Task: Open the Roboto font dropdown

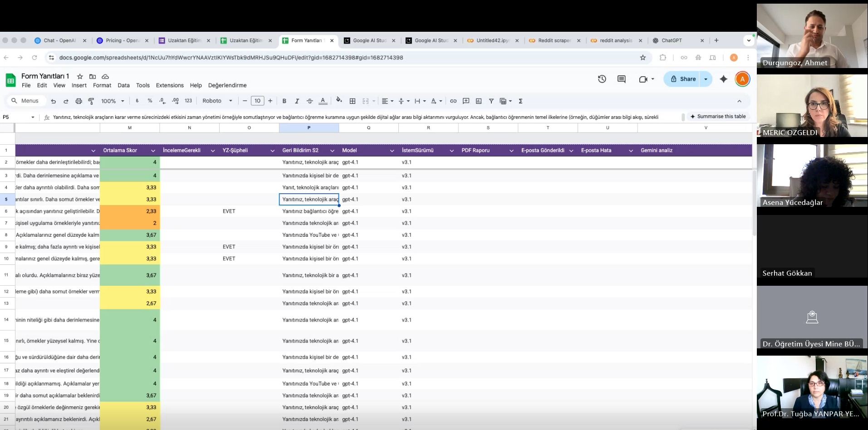Action: pos(217,101)
